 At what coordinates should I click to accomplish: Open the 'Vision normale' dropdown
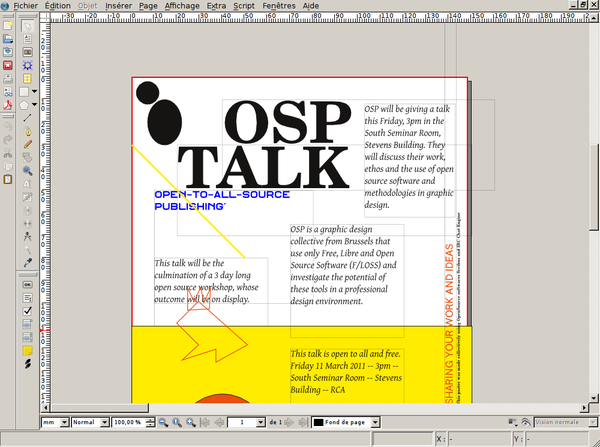(x=593, y=422)
